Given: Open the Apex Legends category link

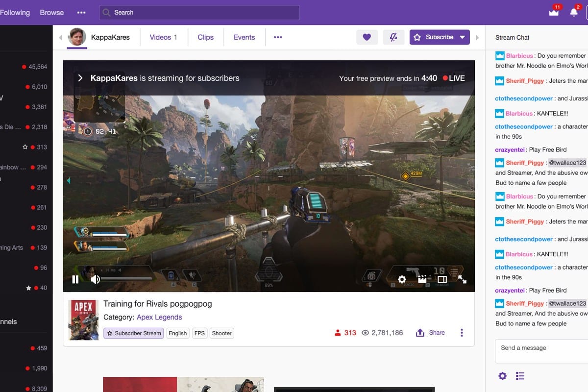Looking at the screenshot, I should point(159,317).
